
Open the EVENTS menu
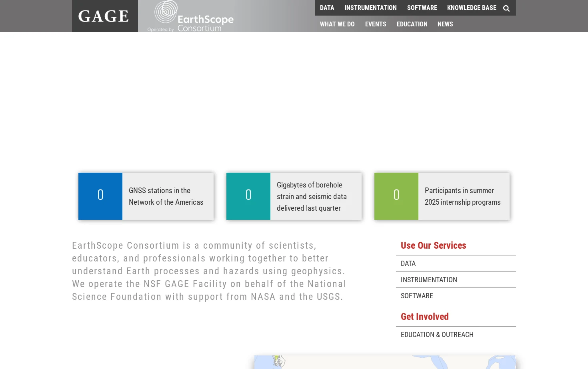(x=376, y=24)
